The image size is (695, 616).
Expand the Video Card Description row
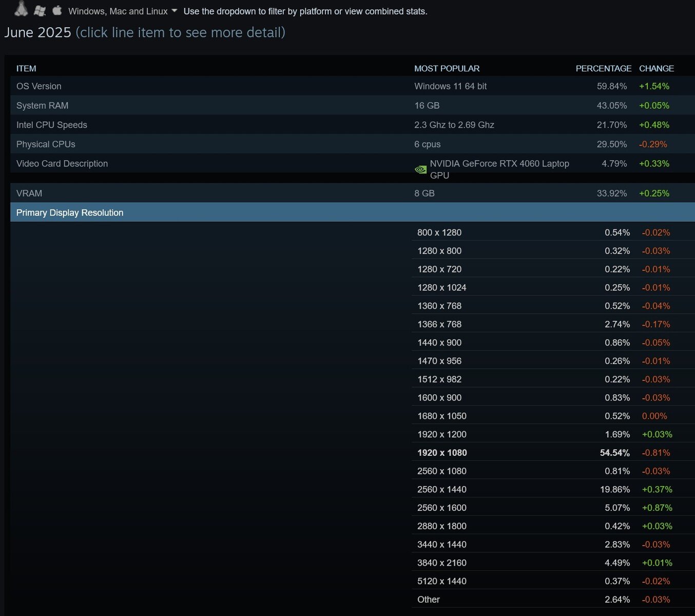click(353, 164)
